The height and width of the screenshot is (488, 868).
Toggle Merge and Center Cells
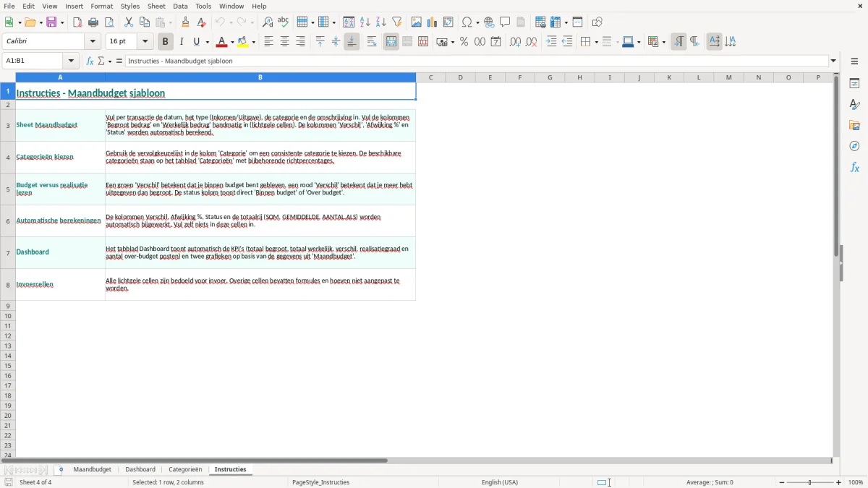391,42
